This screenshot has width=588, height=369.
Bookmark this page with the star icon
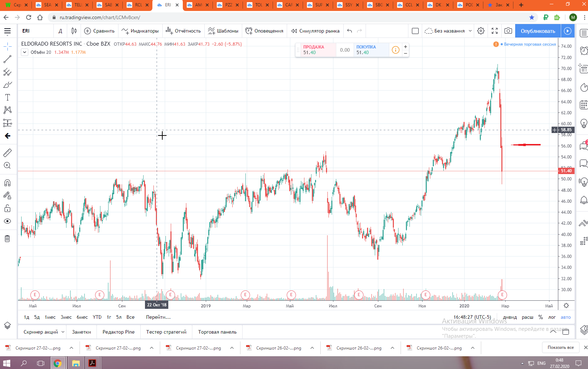click(532, 17)
